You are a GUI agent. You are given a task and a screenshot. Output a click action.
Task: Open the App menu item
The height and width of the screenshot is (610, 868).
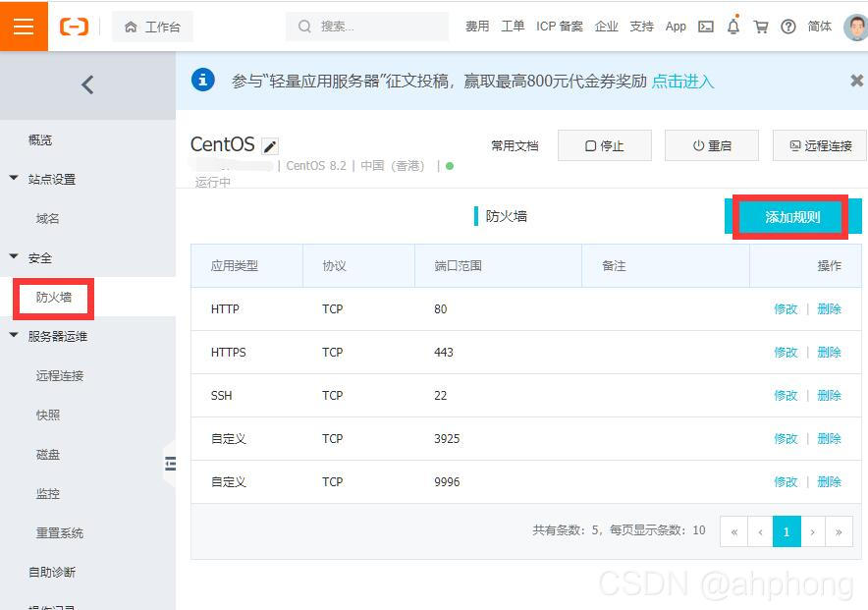click(x=676, y=26)
